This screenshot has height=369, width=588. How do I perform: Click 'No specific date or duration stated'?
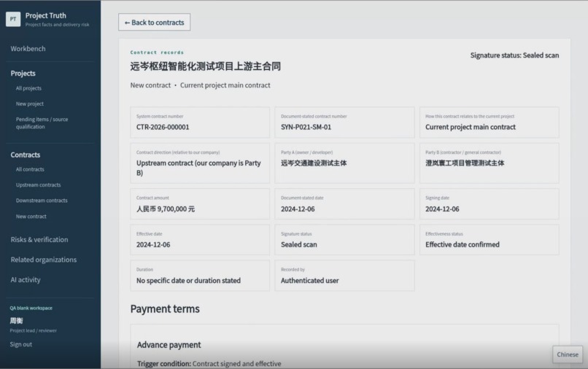(x=189, y=281)
